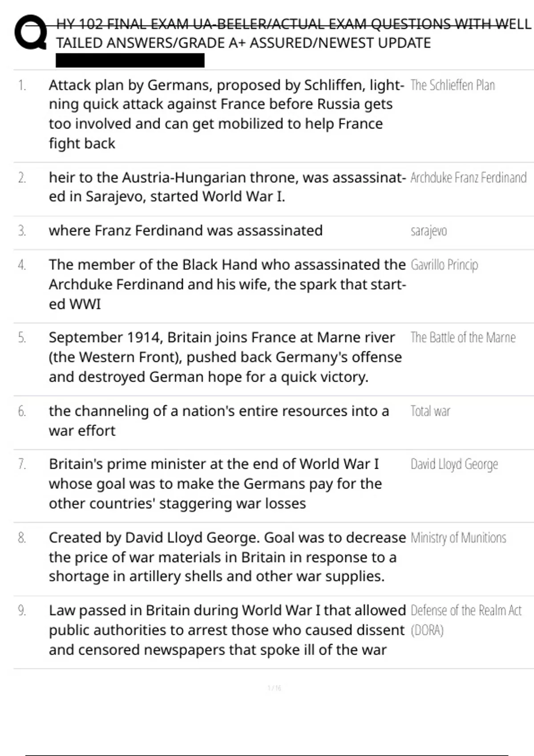Click question text "where Franz Ferdinand was assassinated"
Image resolution: width=534 pixels, height=756 pixels.
pyautogui.click(x=186, y=230)
